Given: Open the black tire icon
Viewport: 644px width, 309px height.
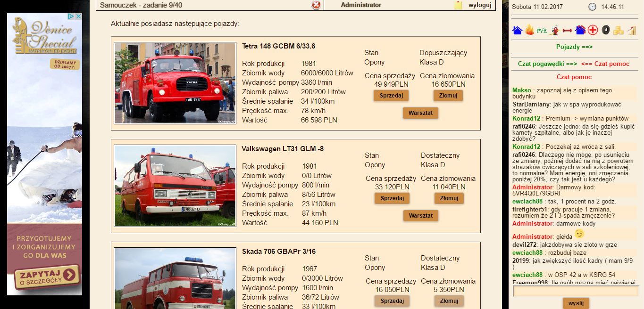Looking at the screenshot, I should pyautogui.click(x=606, y=31).
